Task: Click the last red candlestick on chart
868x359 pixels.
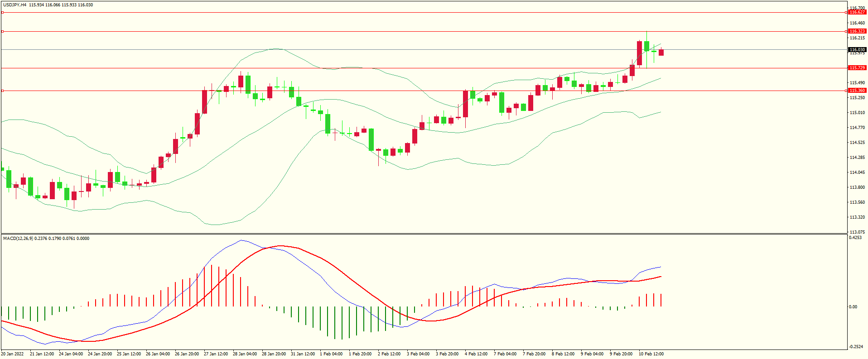Action: [661, 53]
